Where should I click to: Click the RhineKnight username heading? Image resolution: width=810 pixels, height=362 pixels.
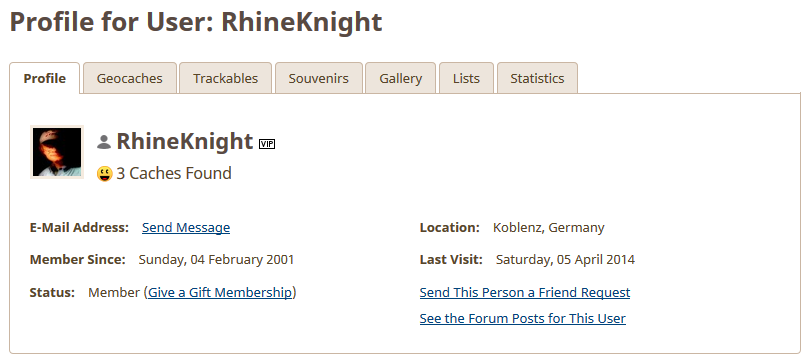[x=185, y=141]
